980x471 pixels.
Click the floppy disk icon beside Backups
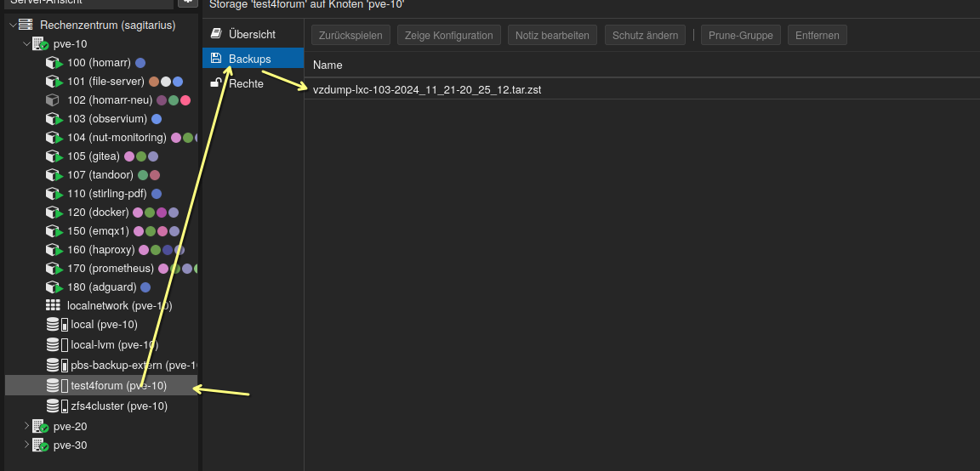216,58
